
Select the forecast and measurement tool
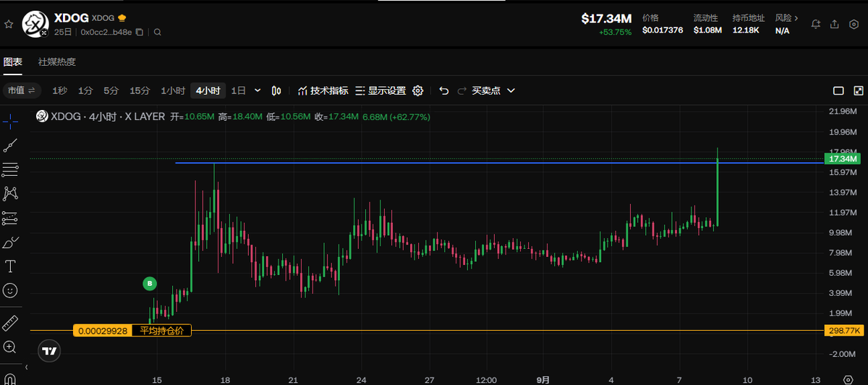click(x=10, y=218)
